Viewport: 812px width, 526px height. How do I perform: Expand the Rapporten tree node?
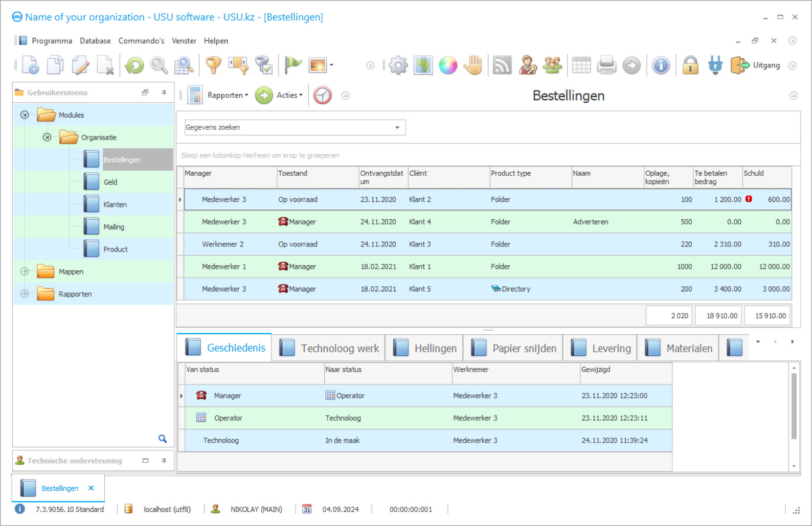(x=25, y=294)
